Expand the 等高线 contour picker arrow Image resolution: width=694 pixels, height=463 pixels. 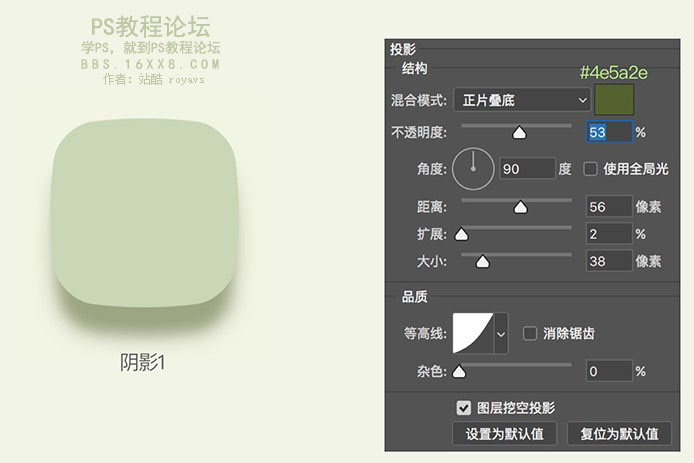[x=501, y=334]
